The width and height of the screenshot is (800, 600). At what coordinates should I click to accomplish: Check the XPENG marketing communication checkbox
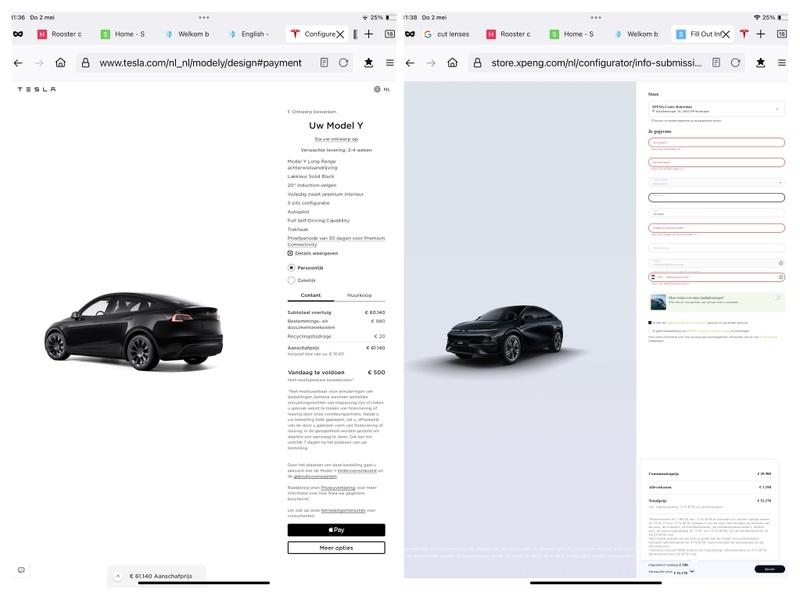tap(650, 331)
